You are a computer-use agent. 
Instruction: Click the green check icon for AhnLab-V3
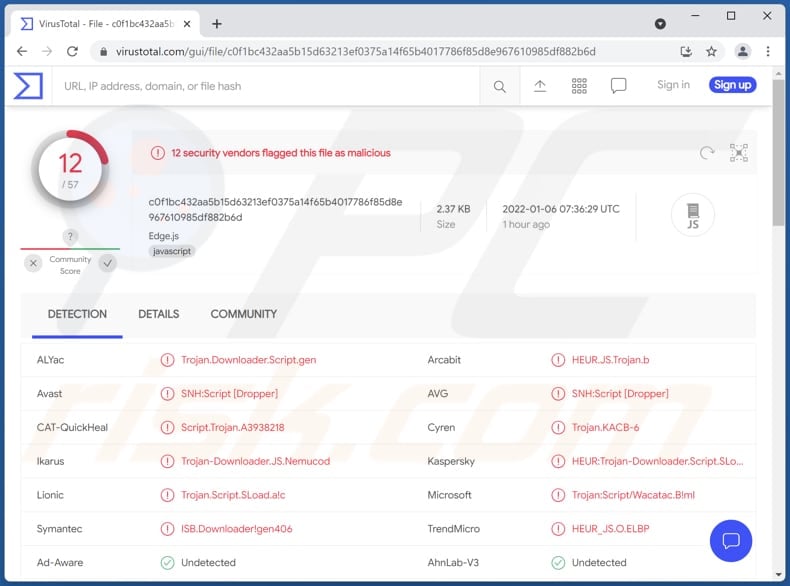tap(558, 562)
